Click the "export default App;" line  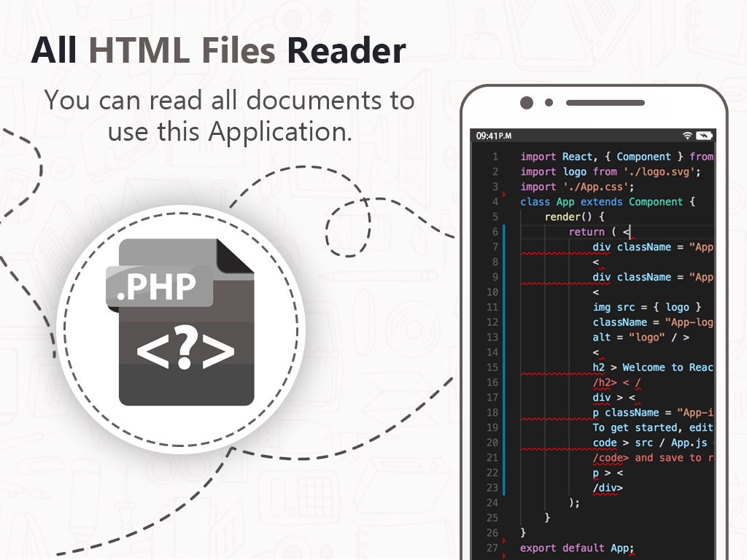(576, 548)
